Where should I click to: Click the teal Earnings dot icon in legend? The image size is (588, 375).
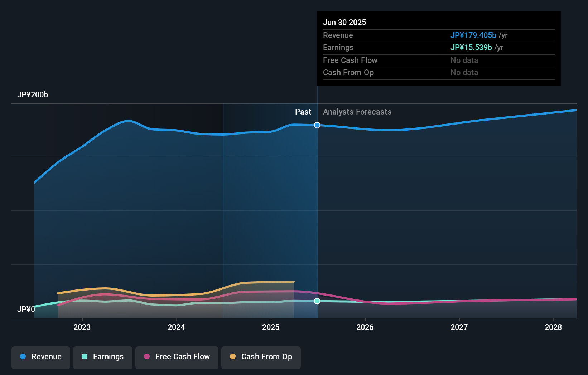(x=84, y=357)
